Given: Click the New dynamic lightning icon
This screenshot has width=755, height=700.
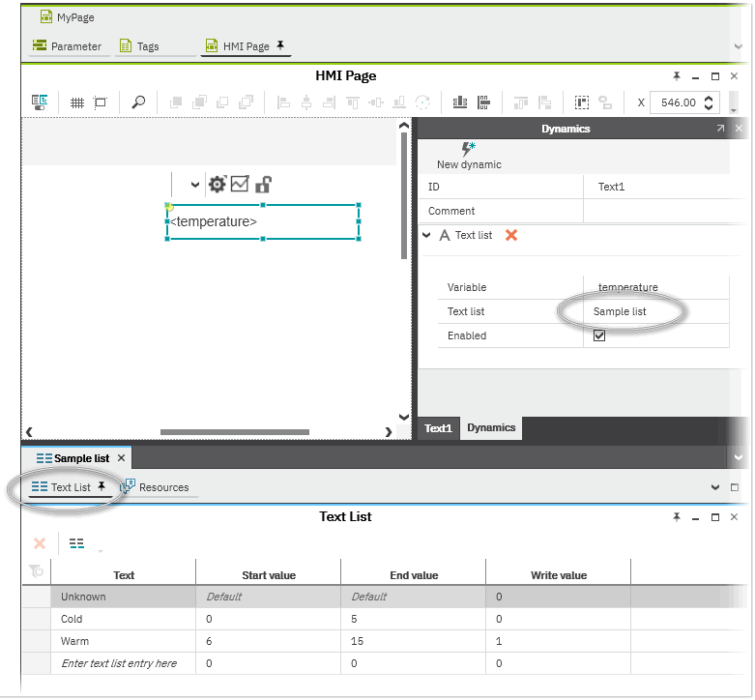Looking at the screenshot, I should click(x=469, y=149).
